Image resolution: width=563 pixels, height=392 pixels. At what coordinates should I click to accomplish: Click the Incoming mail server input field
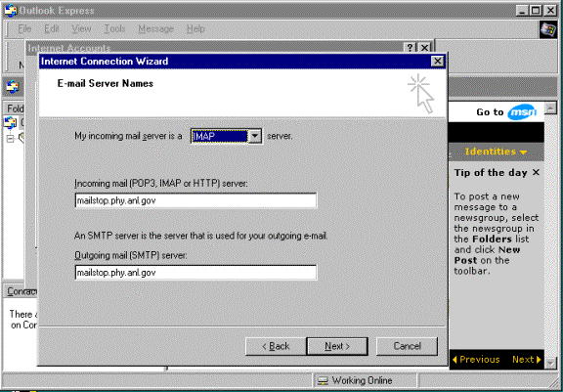[195, 200]
